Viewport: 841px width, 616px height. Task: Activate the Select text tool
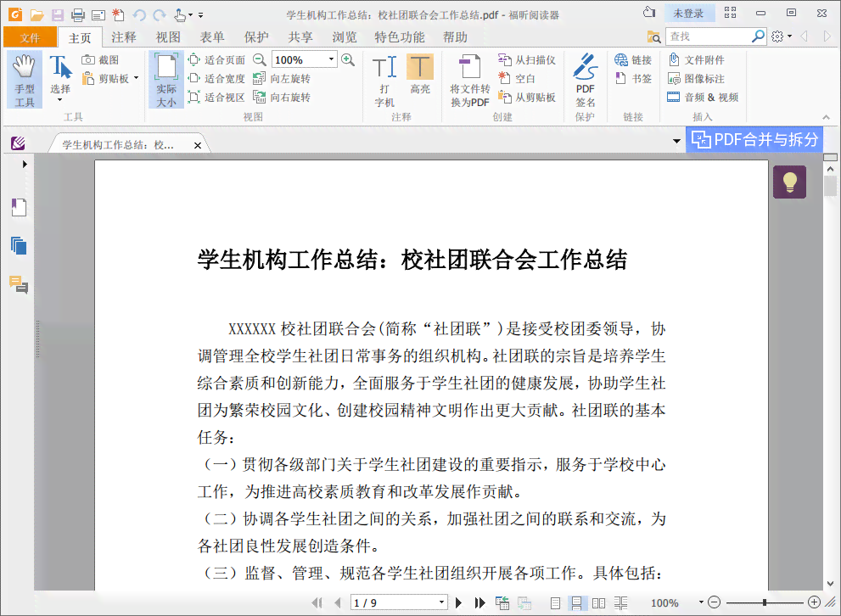click(60, 78)
